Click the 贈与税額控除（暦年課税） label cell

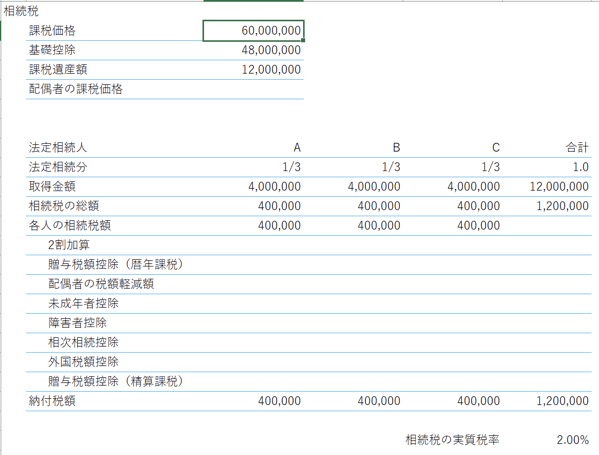[x=114, y=264]
